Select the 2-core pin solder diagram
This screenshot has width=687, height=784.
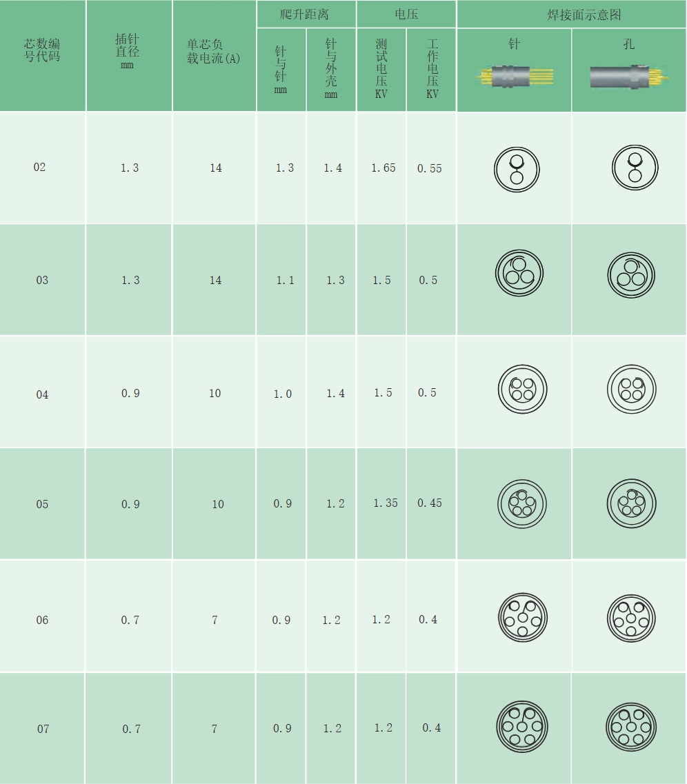[517, 169]
